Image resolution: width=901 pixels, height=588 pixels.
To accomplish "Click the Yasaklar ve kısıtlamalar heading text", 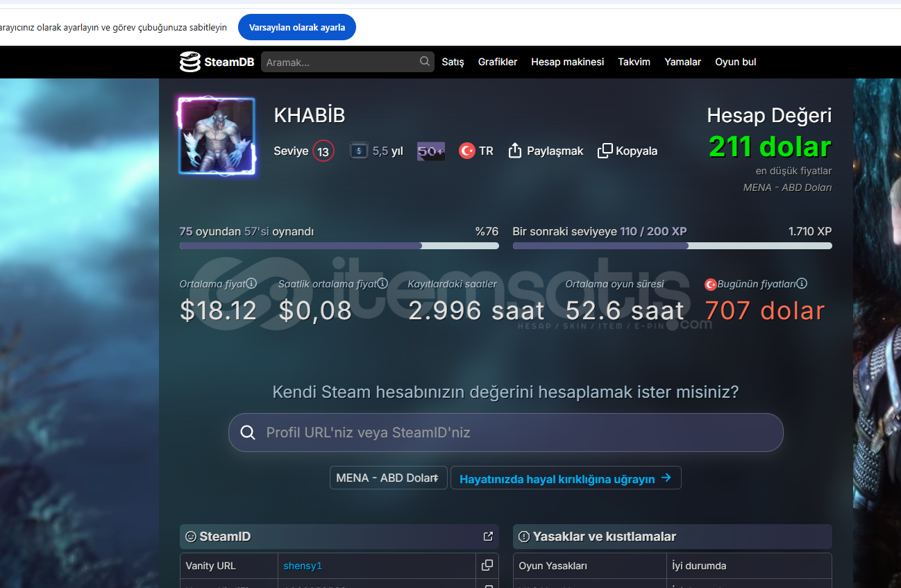I will tap(605, 537).
